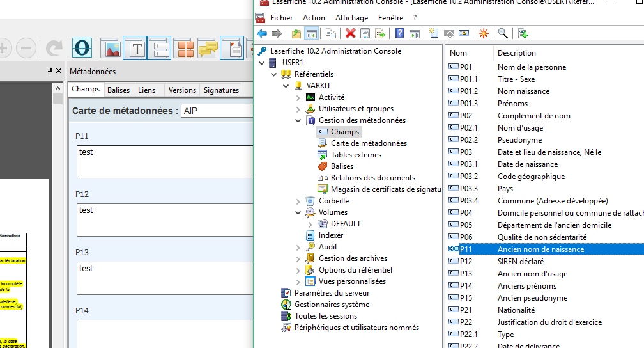Viewport: 644px width, 348px height.
Task: Click the P12 field text box
Action: click(x=165, y=219)
